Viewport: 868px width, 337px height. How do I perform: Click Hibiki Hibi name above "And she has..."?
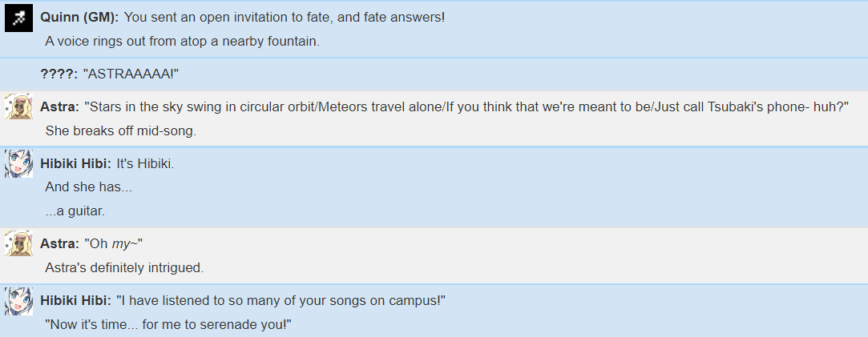pyautogui.click(x=76, y=163)
